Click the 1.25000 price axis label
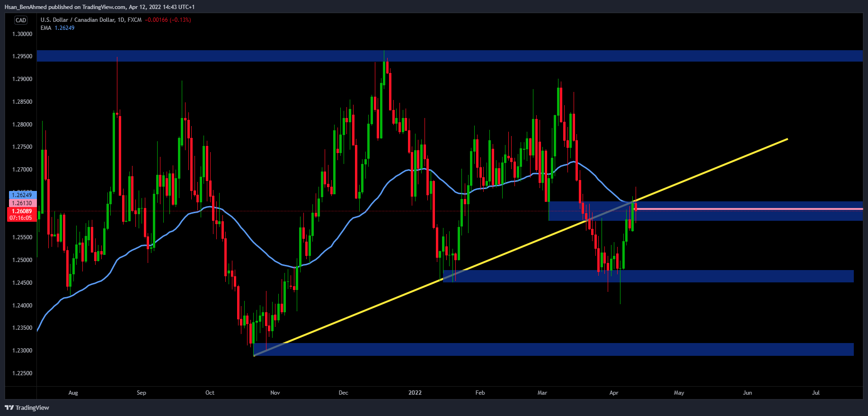 click(x=22, y=260)
